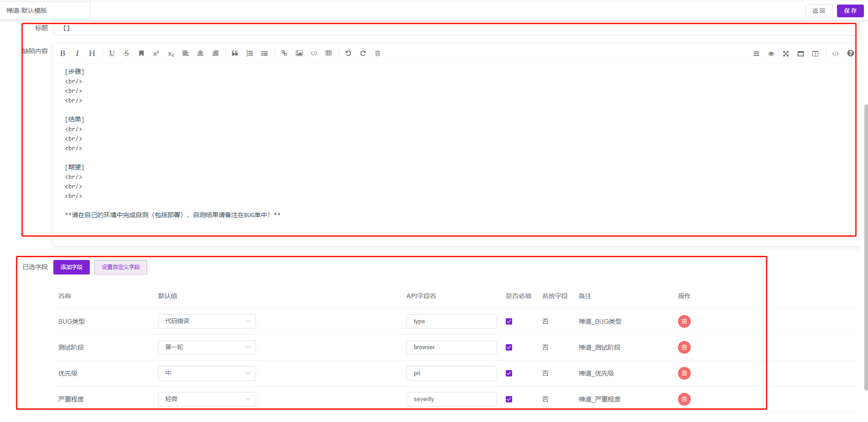
Task: Click the page vertical scrollbar
Action: coord(866,247)
